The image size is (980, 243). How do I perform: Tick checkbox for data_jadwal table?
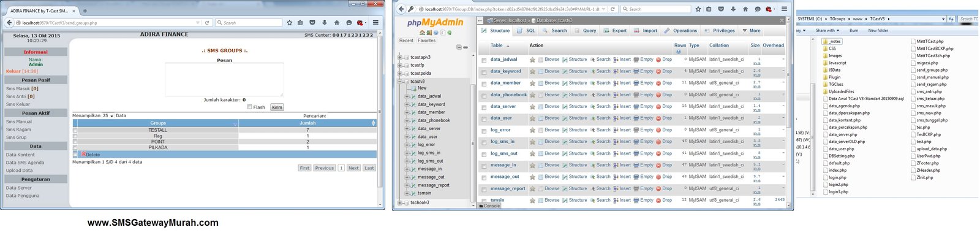coord(484,60)
